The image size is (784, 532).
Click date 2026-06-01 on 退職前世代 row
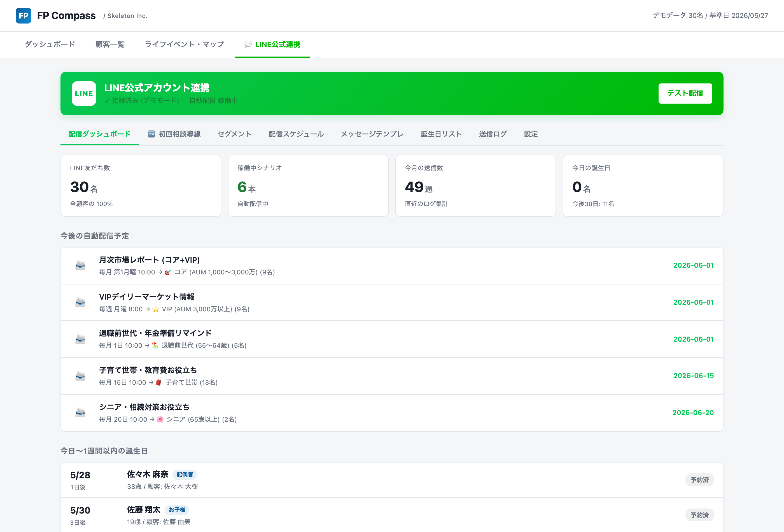pos(694,339)
